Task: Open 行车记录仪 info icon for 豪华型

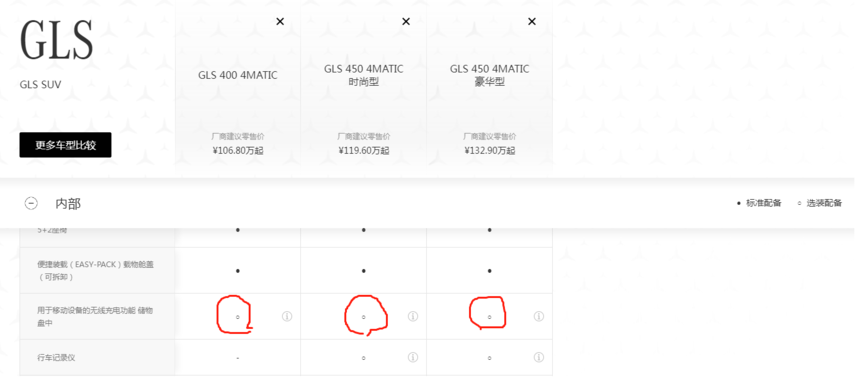Action: click(x=539, y=358)
